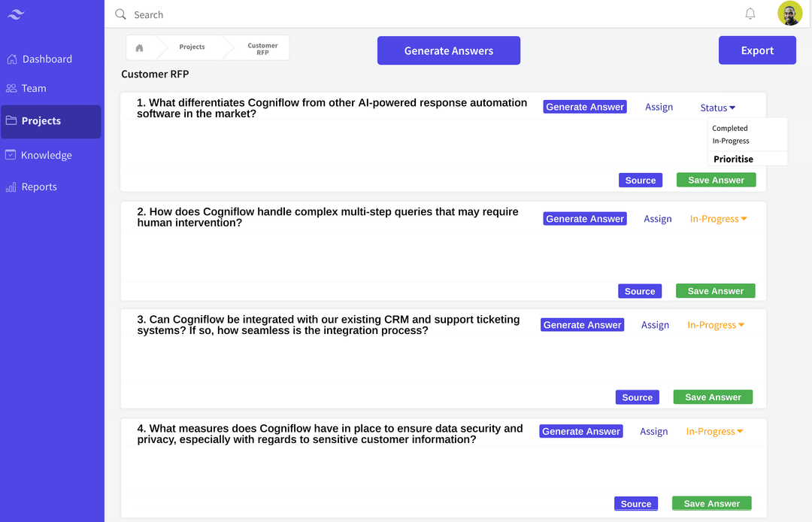The image size is (812, 522).
Task: Click the wave logo in the sidebar
Action: pyautogui.click(x=16, y=14)
